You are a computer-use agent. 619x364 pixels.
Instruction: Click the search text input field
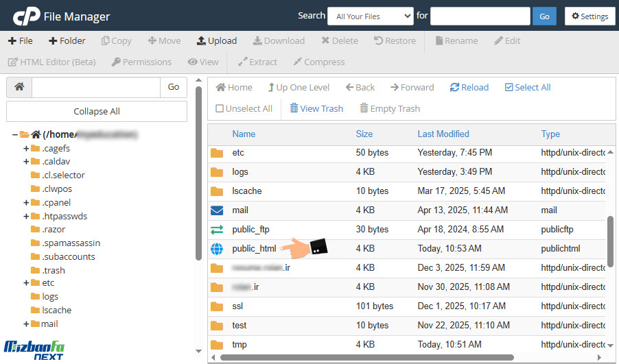(x=480, y=16)
